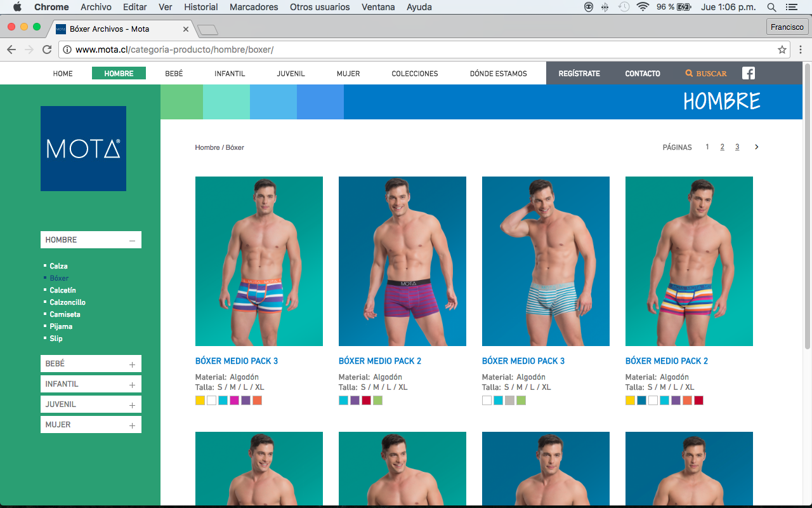This screenshot has width=812, height=508.
Task: Click the CONTACTO link
Action: pyautogui.click(x=643, y=74)
